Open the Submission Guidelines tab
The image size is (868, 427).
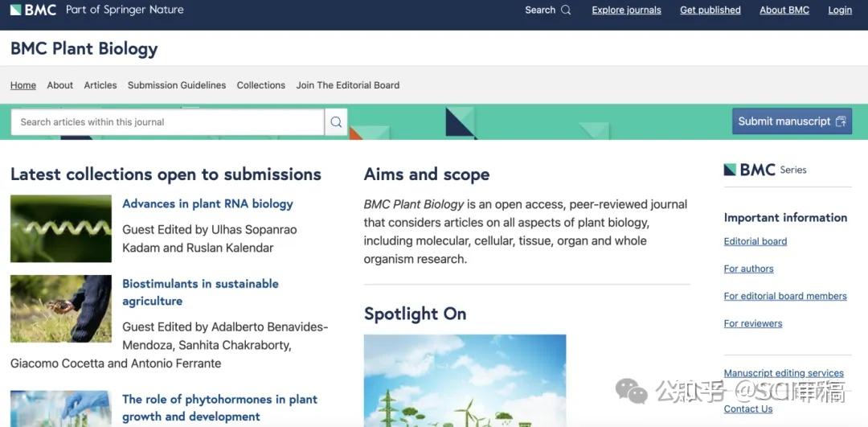tap(177, 85)
